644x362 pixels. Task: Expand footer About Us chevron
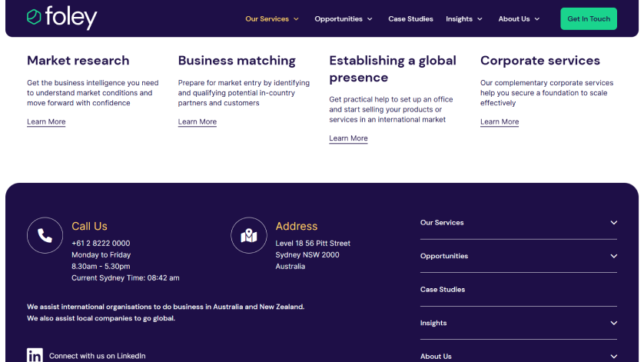(x=613, y=357)
